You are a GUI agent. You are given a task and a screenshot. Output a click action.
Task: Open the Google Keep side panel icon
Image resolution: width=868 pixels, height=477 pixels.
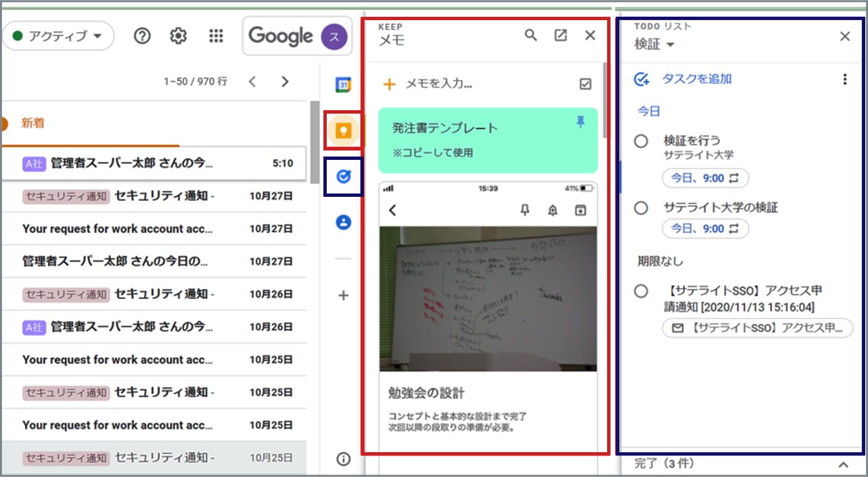pos(344,132)
